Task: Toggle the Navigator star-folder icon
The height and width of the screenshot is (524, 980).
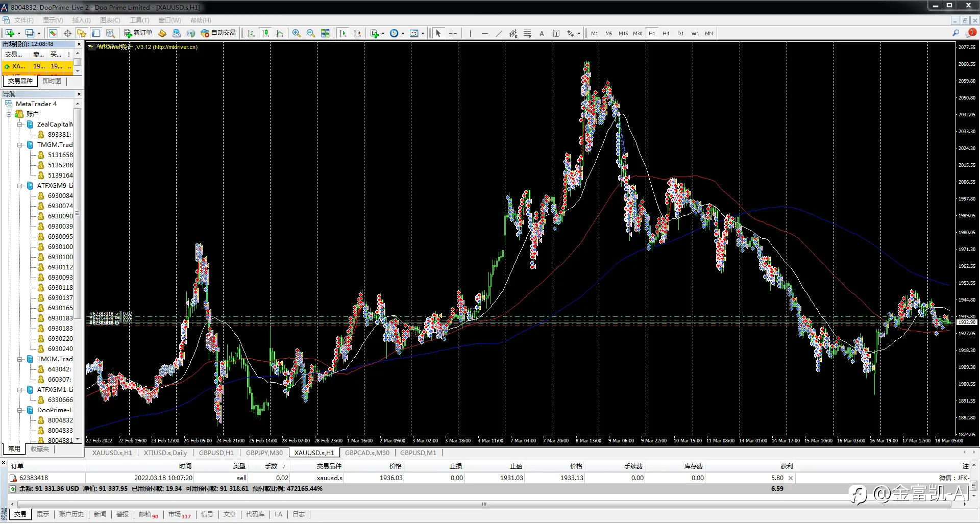Action: click(82, 33)
